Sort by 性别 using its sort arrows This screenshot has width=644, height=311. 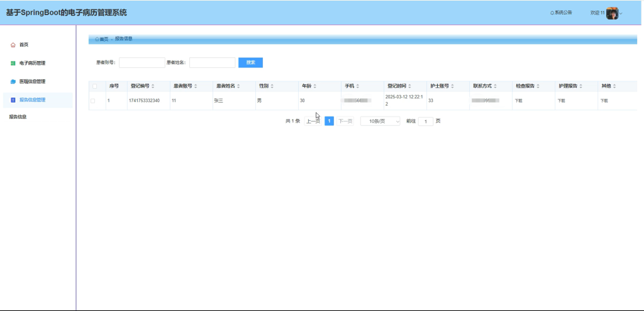pos(272,86)
